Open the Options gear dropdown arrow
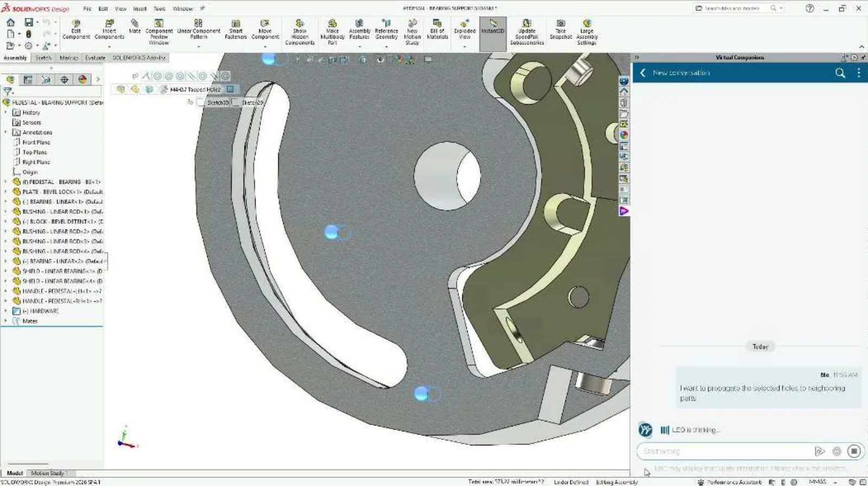 [37, 46]
